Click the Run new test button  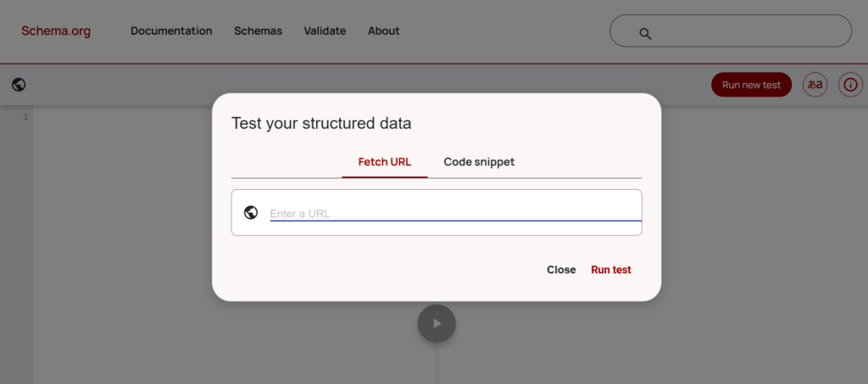[x=751, y=85]
